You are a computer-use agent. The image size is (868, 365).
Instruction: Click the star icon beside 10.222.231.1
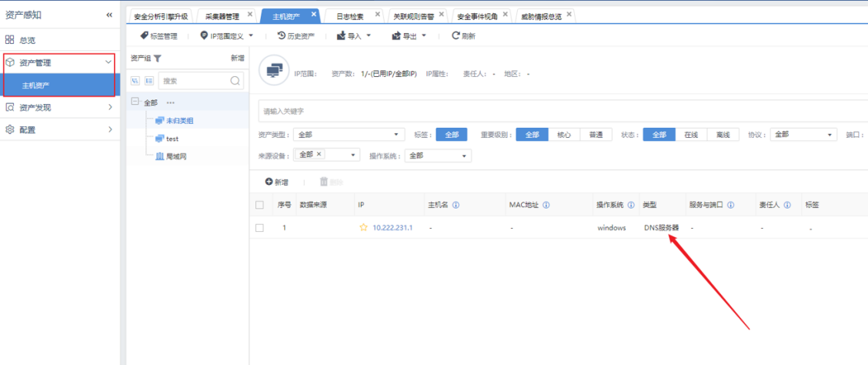click(363, 228)
